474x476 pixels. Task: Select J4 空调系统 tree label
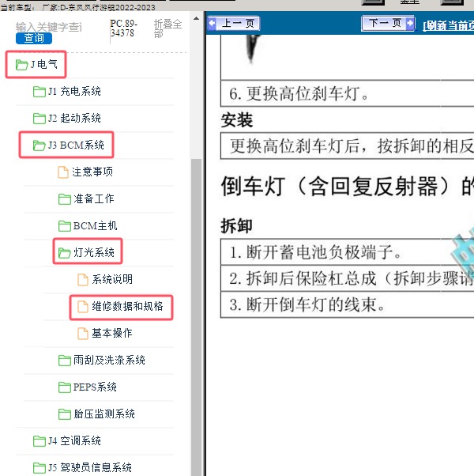pos(74,440)
